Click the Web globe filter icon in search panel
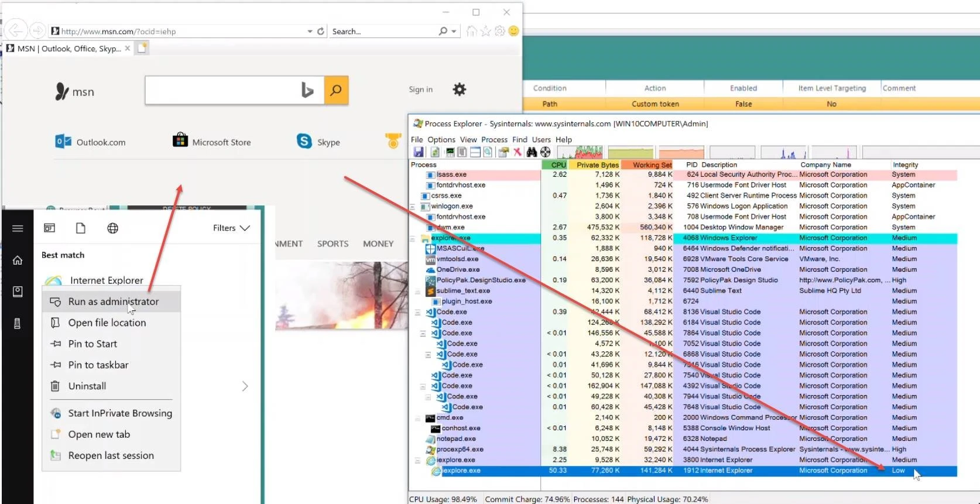 tap(112, 228)
